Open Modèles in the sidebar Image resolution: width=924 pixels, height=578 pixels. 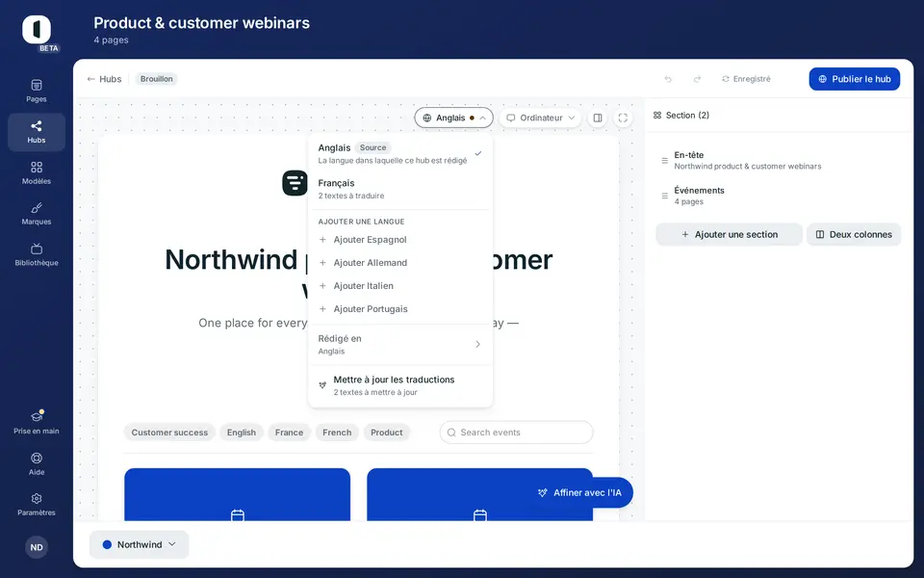[x=36, y=172]
